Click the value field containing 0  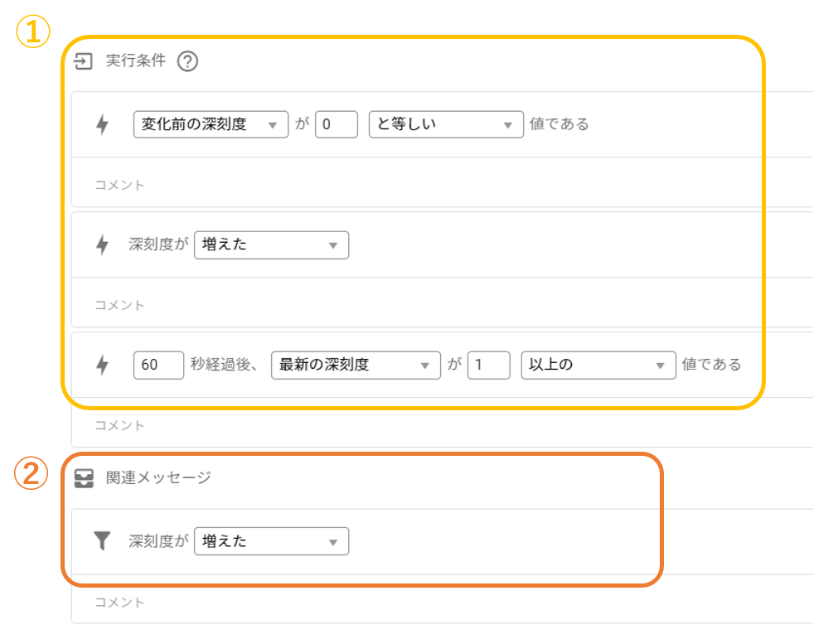(337, 124)
